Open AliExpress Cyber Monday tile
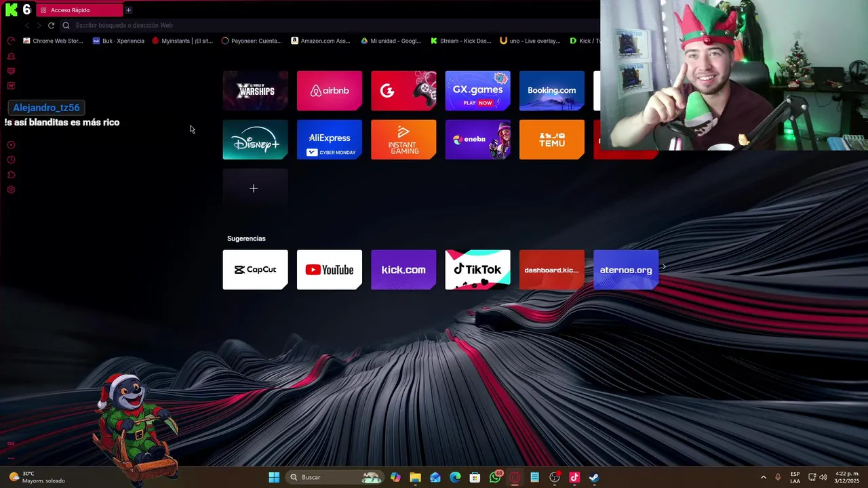 tap(330, 140)
